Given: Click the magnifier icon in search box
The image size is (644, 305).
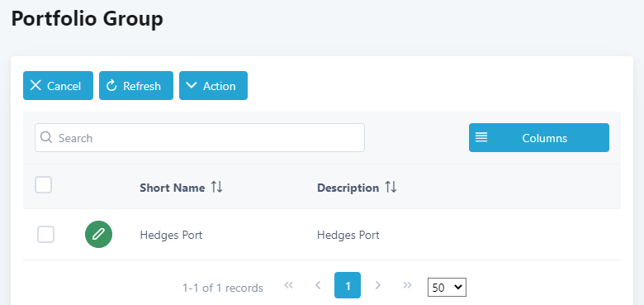Looking at the screenshot, I should point(46,137).
